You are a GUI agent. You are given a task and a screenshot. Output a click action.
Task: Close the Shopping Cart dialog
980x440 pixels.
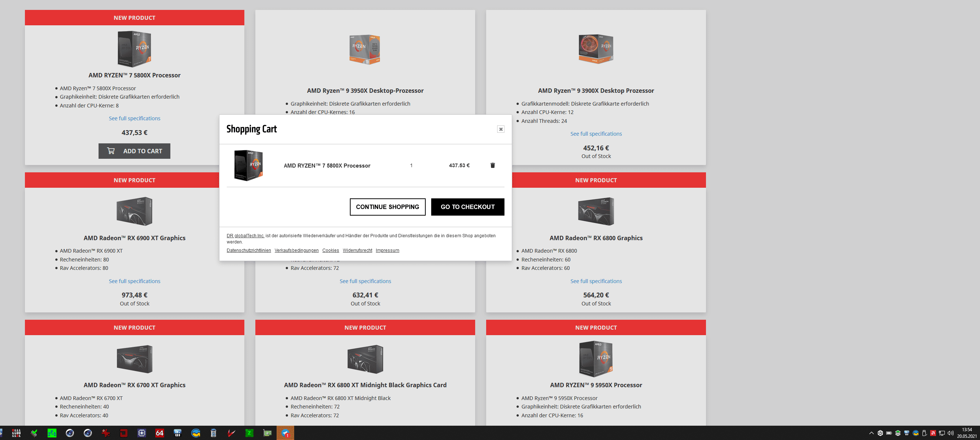click(x=501, y=129)
